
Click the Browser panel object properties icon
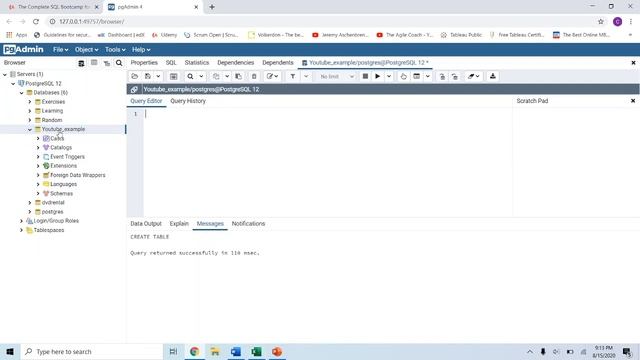(x=81, y=63)
